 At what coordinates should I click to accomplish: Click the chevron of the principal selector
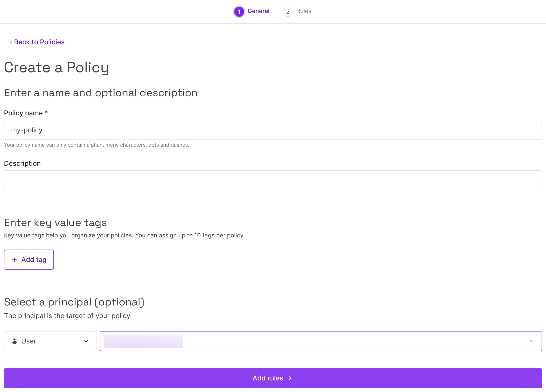(x=531, y=341)
